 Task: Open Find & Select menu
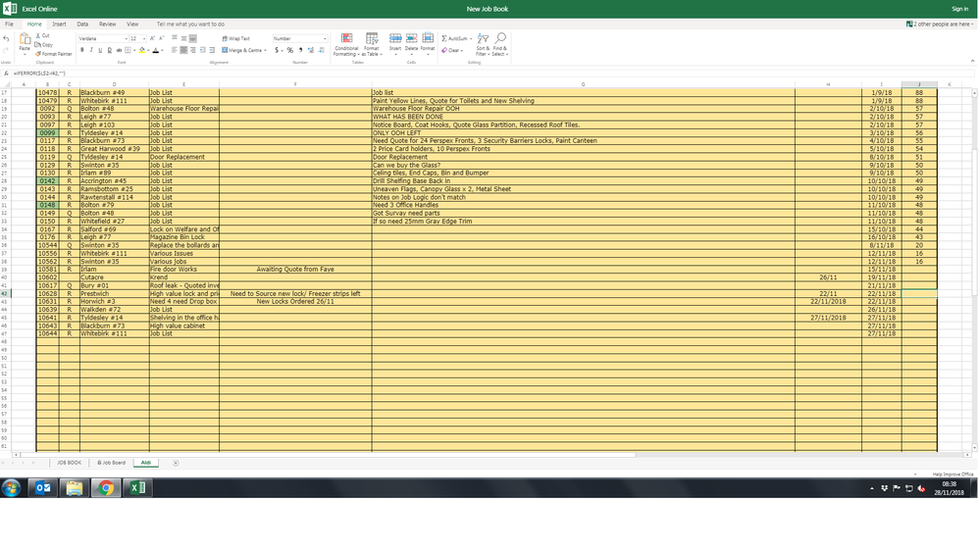[500, 44]
